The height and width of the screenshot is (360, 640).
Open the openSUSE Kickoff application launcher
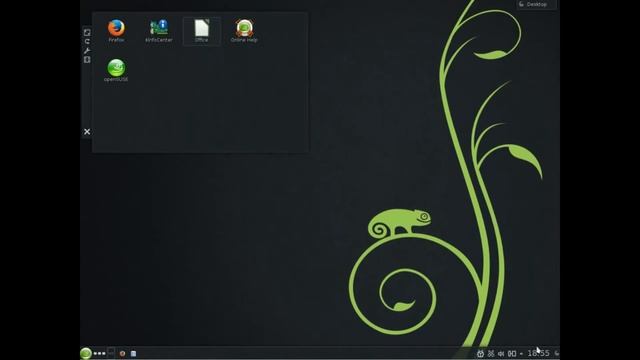point(86,353)
